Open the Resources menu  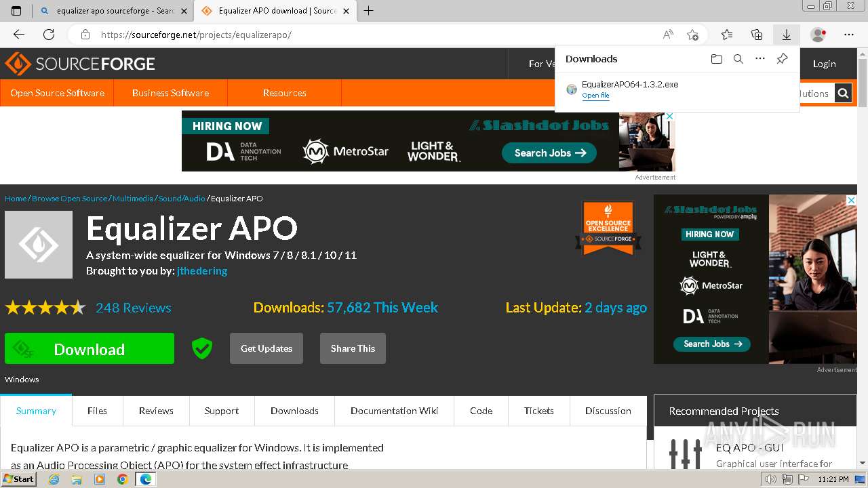pos(285,93)
